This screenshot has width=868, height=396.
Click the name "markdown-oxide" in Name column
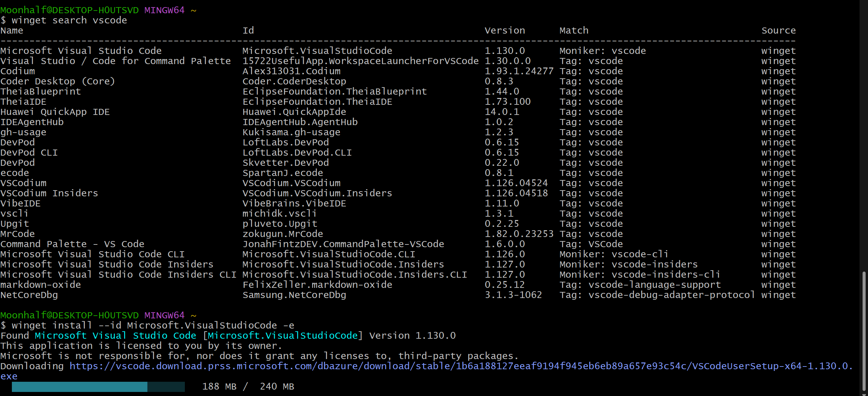click(x=41, y=285)
